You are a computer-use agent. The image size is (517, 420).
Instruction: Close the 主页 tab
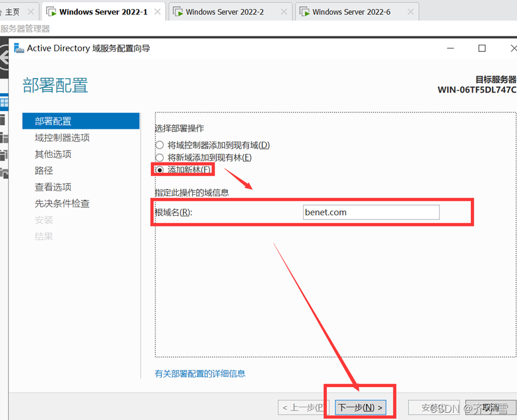pos(30,12)
